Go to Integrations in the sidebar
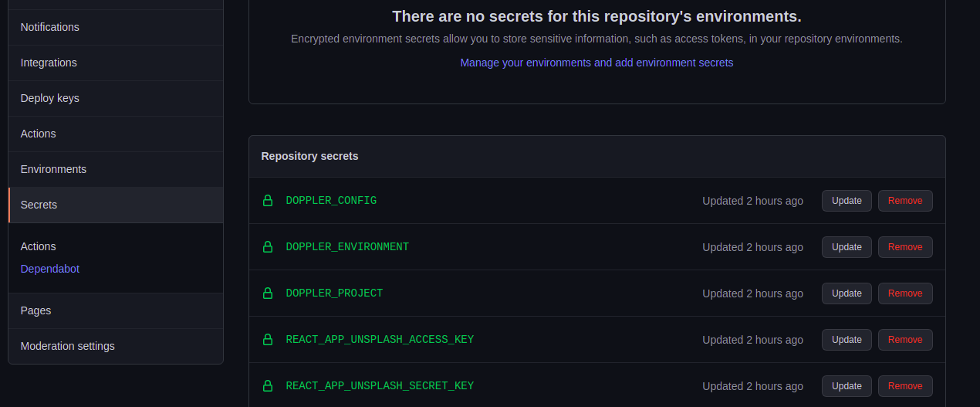Screen dimensions: 980x407 (x=49, y=63)
